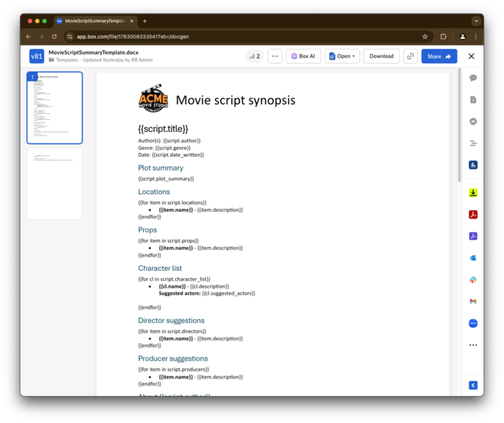Collapse the right sidebar with blue arrow
504x423 pixels.
(473, 385)
